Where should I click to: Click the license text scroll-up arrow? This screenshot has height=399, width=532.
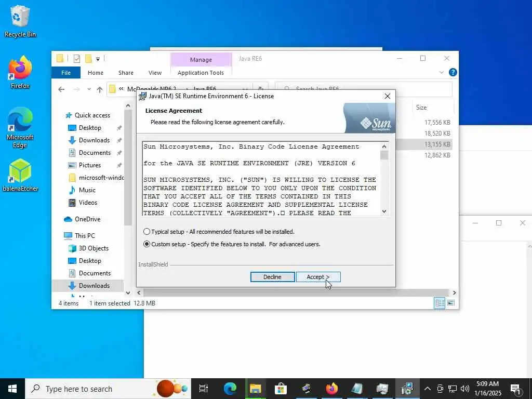point(384,147)
